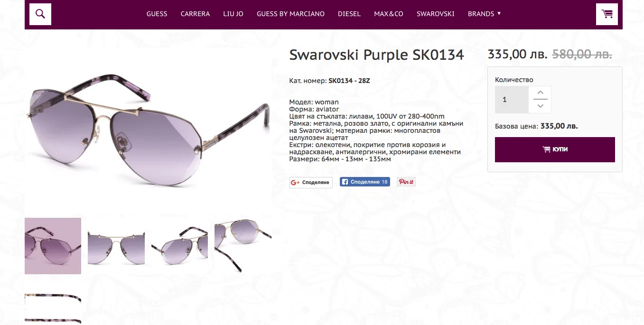View the front-facing sunglasses thumbnail
Screen dimensions: 644x325
(116, 246)
